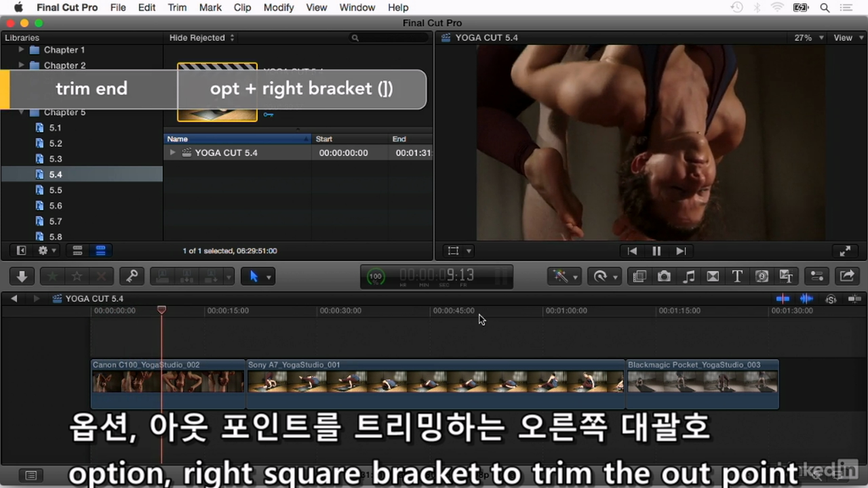Open the edit type options dropdown
Screen dimensions: 868x488
coord(229,276)
